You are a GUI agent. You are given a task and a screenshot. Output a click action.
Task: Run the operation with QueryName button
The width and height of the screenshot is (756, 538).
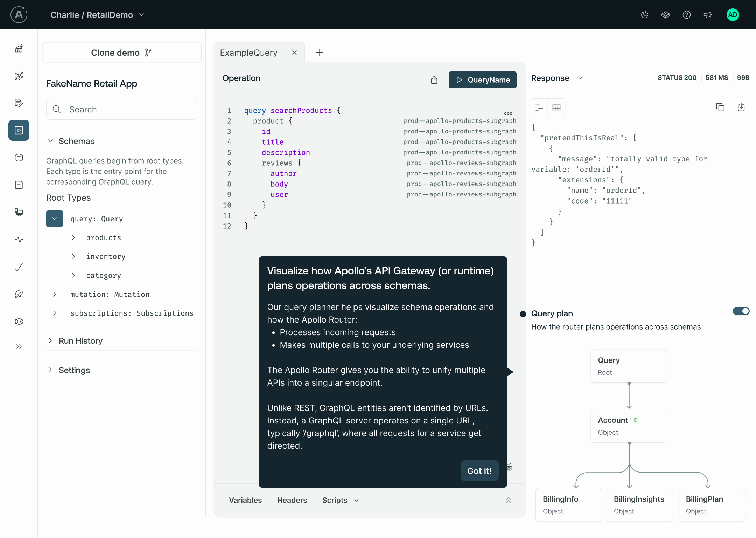(482, 80)
